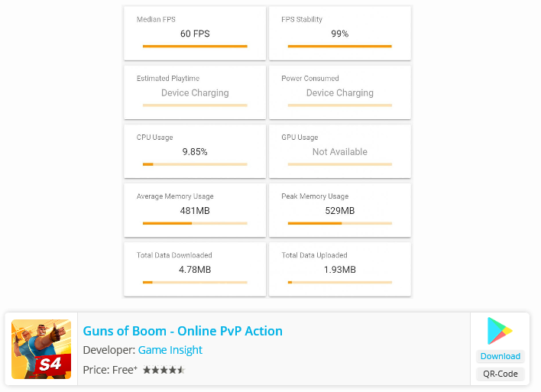The image size is (541, 392).
Task: Click the star rating icons
Action: point(164,371)
